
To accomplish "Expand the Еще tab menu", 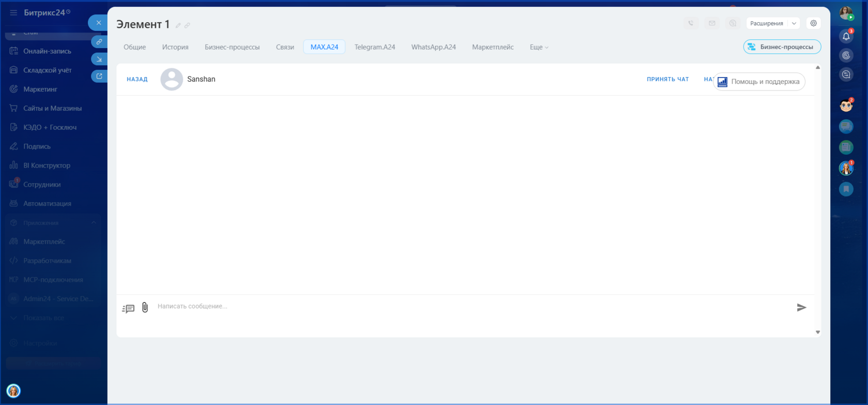I will tap(539, 47).
